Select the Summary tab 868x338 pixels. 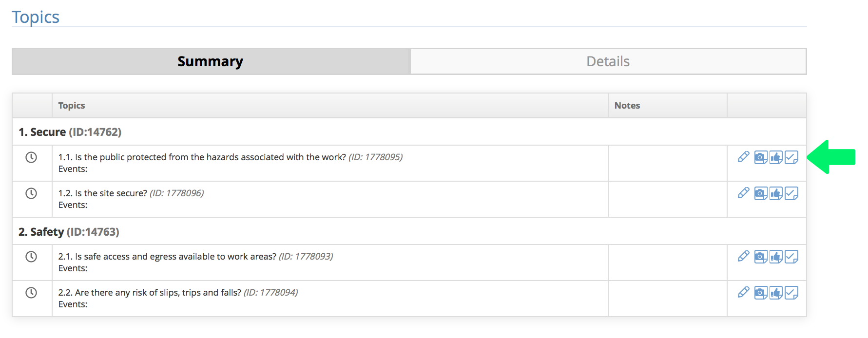(x=211, y=61)
